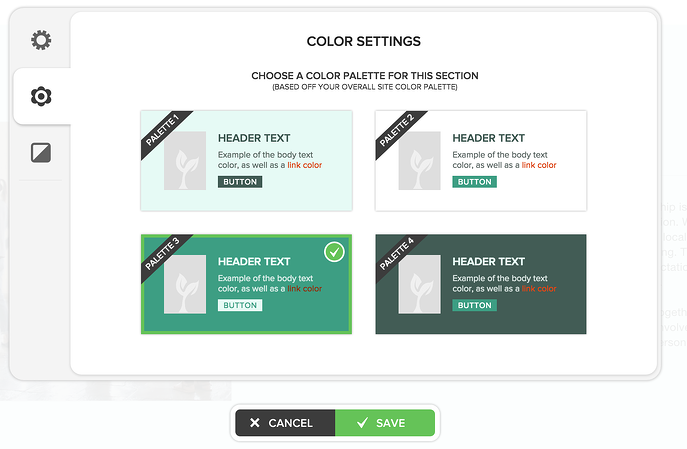The height and width of the screenshot is (449, 687).
Task: Click the checkmark icon in Save button
Action: click(362, 423)
